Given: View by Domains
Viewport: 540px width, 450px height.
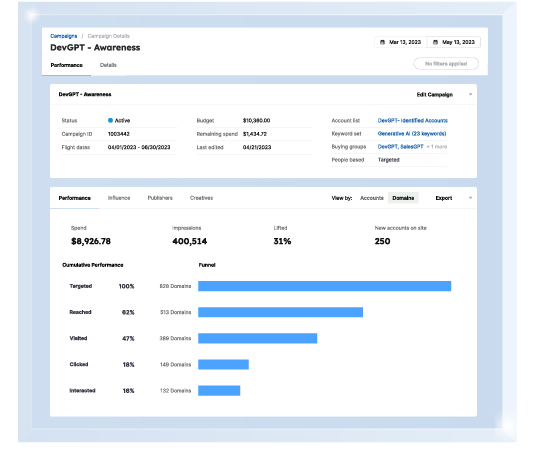Looking at the screenshot, I should pos(403,198).
